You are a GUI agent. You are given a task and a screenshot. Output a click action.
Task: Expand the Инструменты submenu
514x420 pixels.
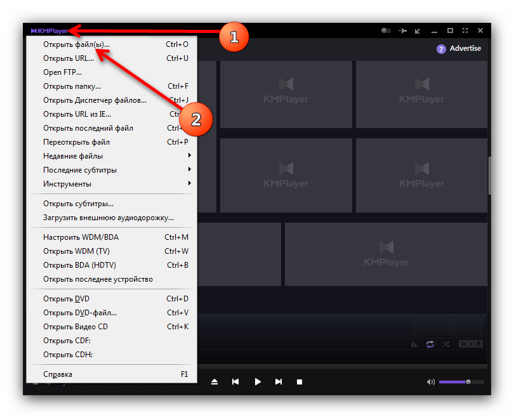pyautogui.click(x=112, y=184)
